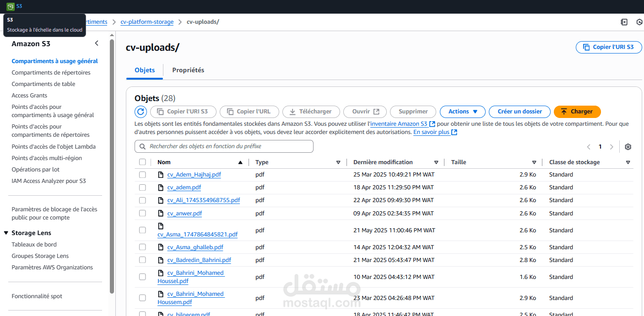The height and width of the screenshot is (316, 644).
Task: Switch to the Objets tab
Action: tap(145, 70)
